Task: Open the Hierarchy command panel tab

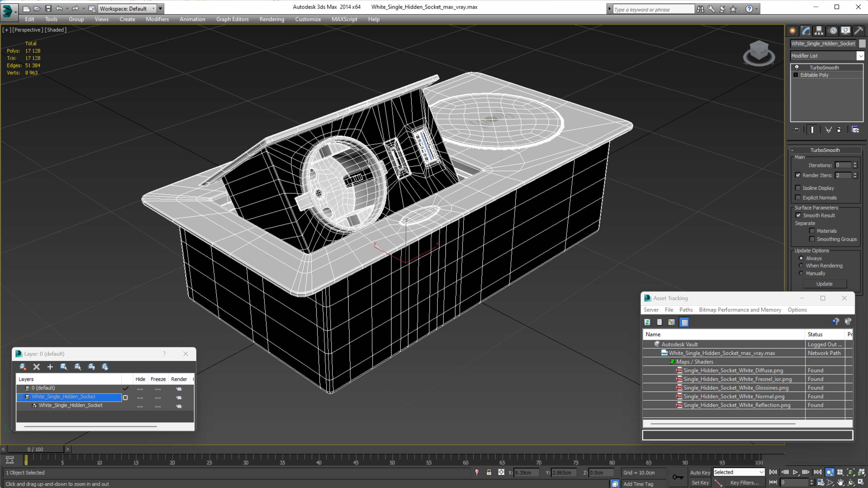Action: click(x=819, y=31)
